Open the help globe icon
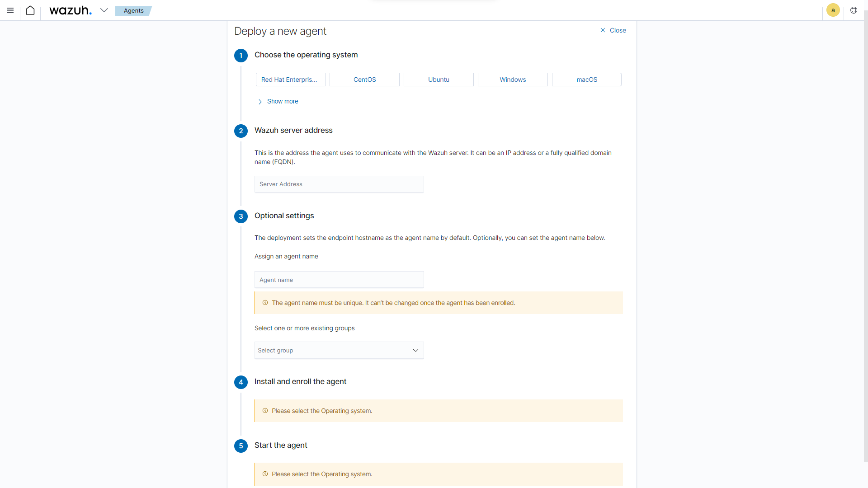 point(854,10)
